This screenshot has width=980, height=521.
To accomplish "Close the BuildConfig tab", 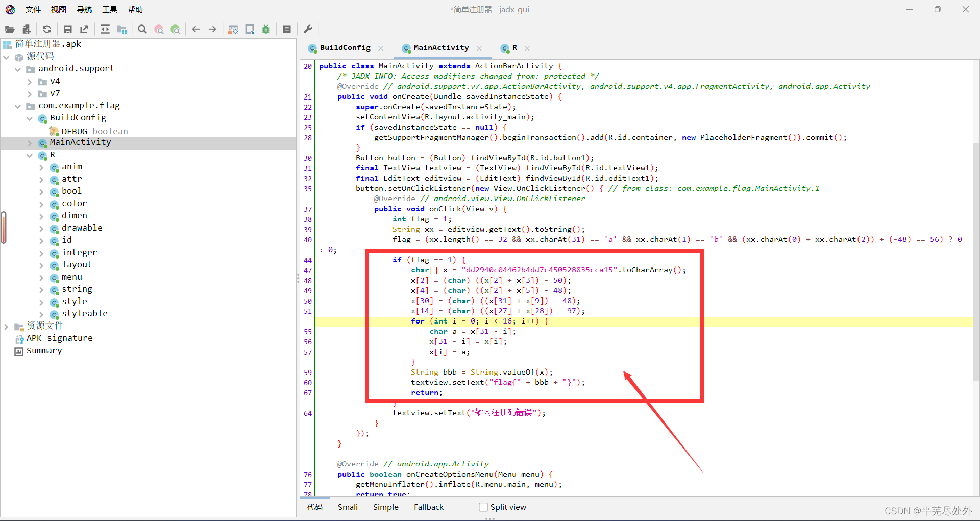I will click(381, 48).
